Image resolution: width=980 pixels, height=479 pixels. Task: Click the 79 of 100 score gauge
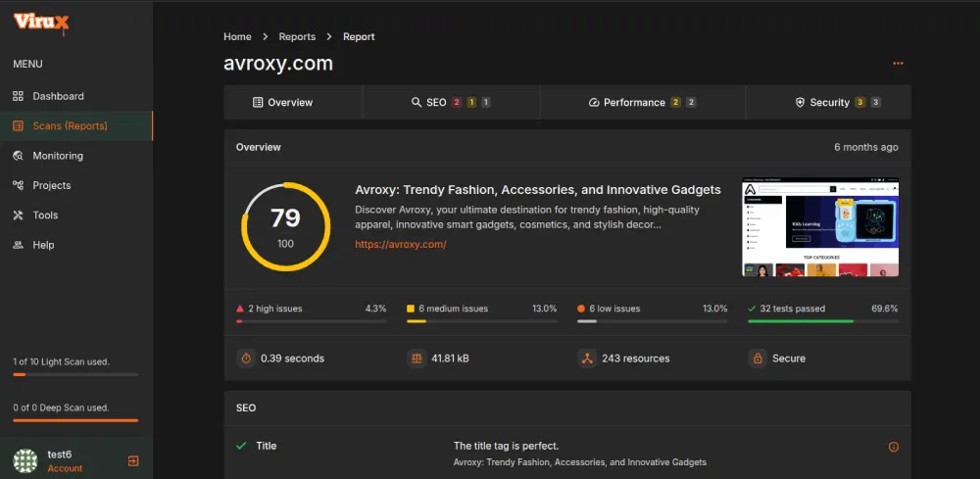[x=285, y=227]
